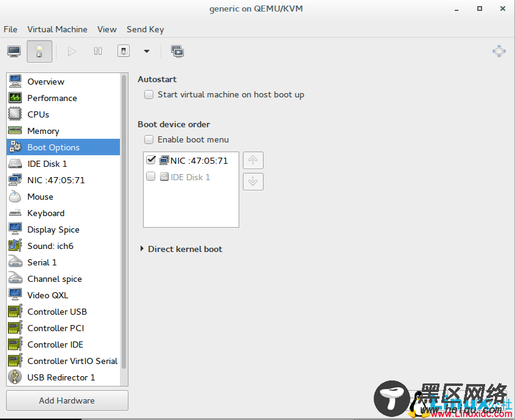
Task: Click IDE Disk 1 label in boot order list
Action: [190, 177]
